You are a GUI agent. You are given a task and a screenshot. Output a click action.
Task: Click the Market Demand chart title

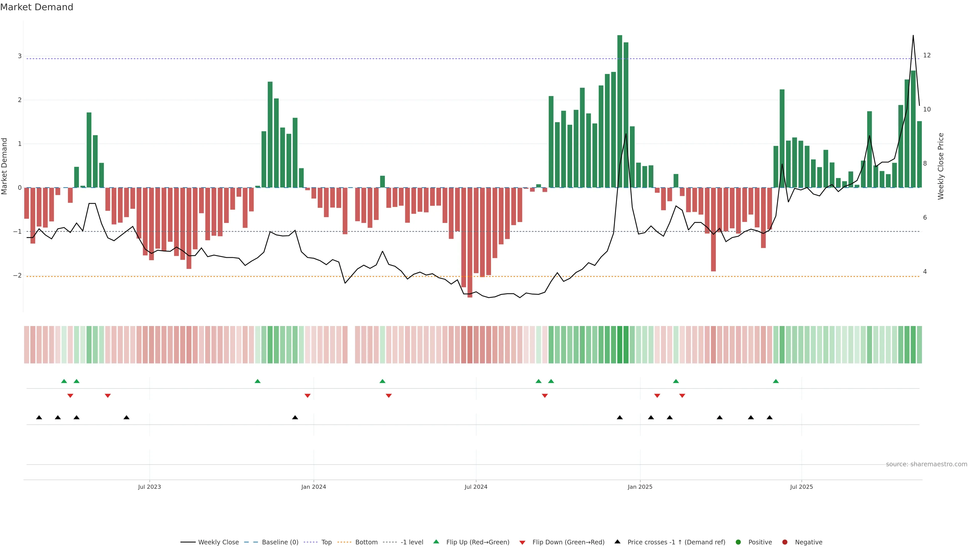coord(36,7)
